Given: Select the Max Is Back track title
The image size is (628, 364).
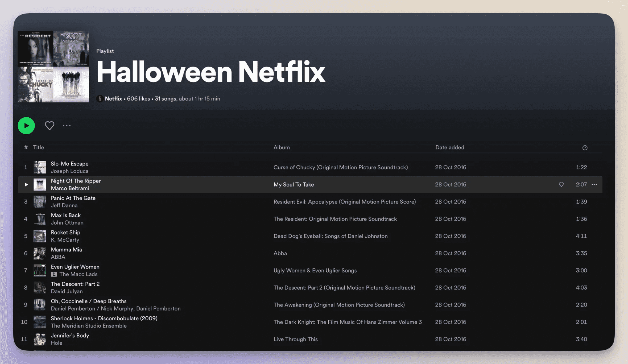Looking at the screenshot, I should pos(66,215).
